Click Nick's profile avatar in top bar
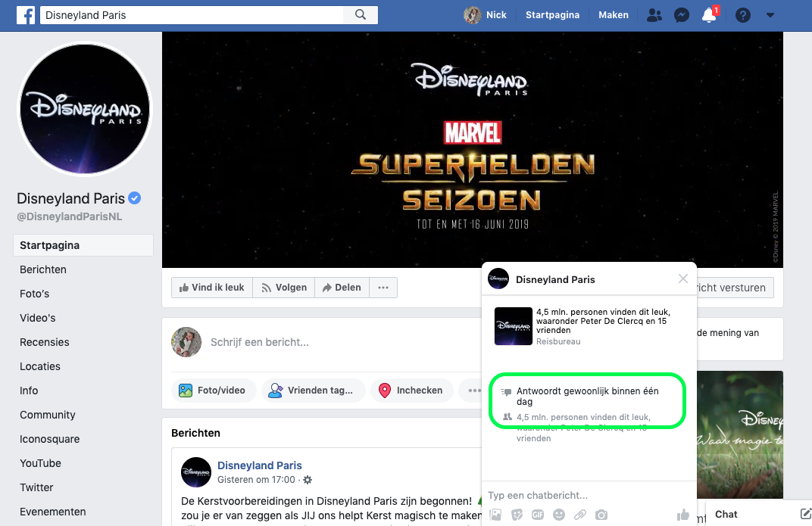The height and width of the screenshot is (526, 812). point(473,15)
